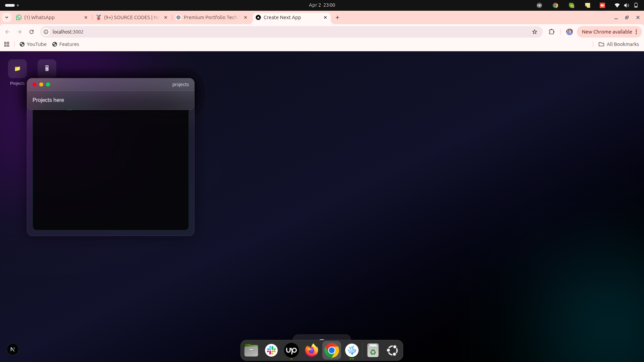Image resolution: width=644 pixels, height=362 pixels.
Task: Launch Firefox from the dock
Action: [311, 351]
